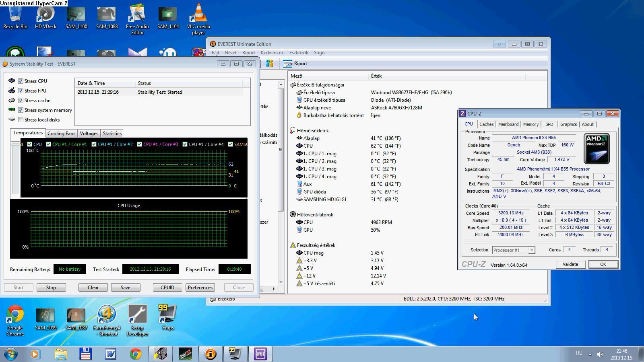Click the Windows Start orb
Screen dimensions: 644x362
tap(11, 354)
